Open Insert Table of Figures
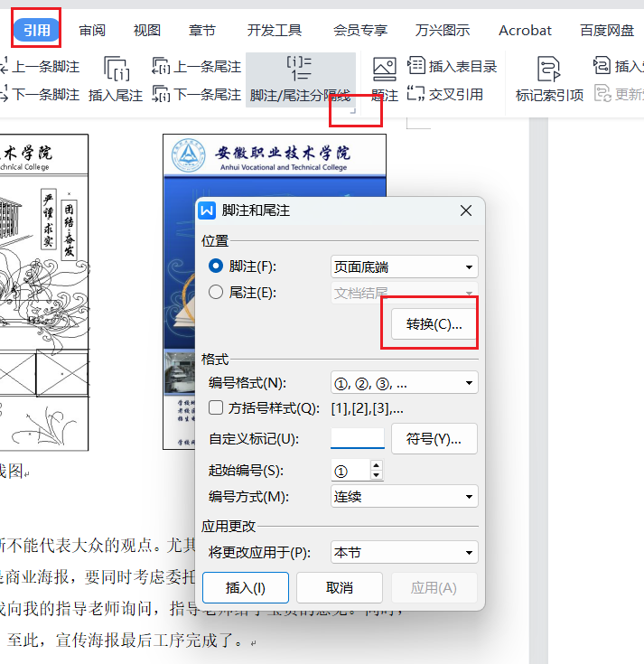This screenshot has height=664, width=644. [453, 66]
